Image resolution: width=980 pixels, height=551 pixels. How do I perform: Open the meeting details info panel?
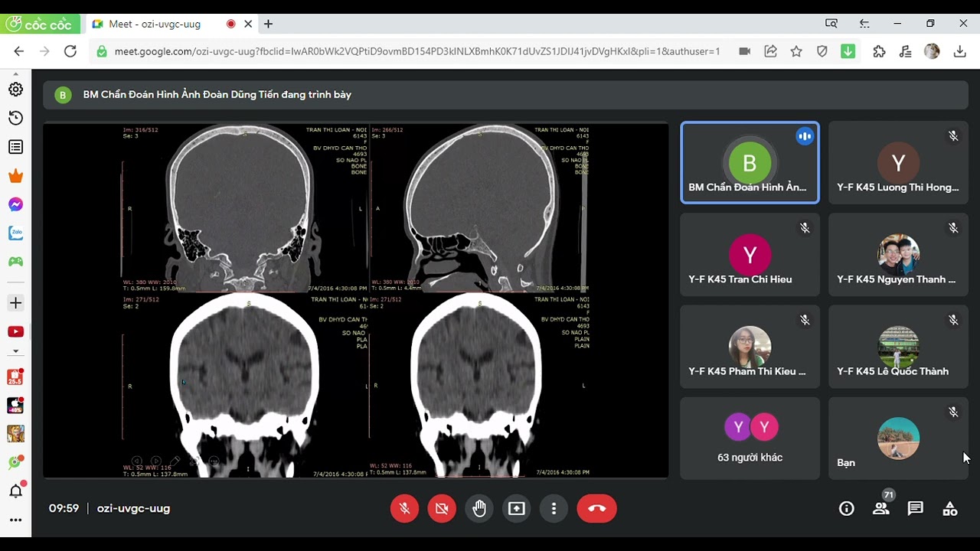pos(846,508)
